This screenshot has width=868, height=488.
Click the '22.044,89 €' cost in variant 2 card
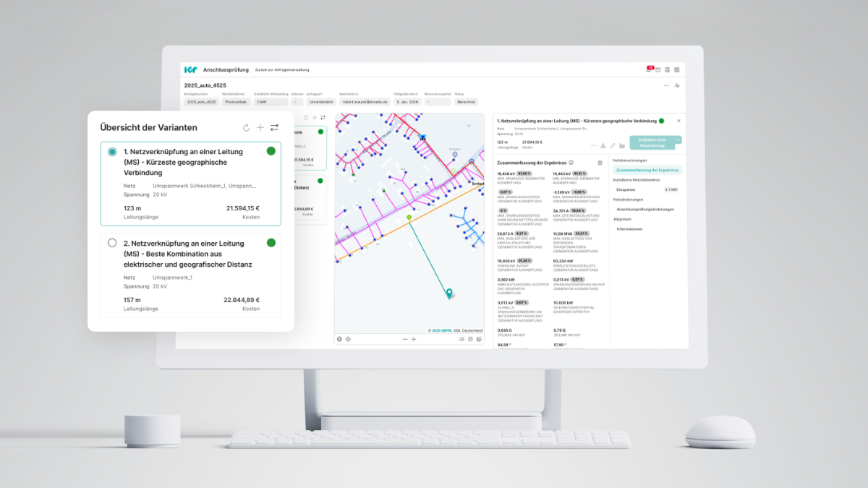coord(242,300)
